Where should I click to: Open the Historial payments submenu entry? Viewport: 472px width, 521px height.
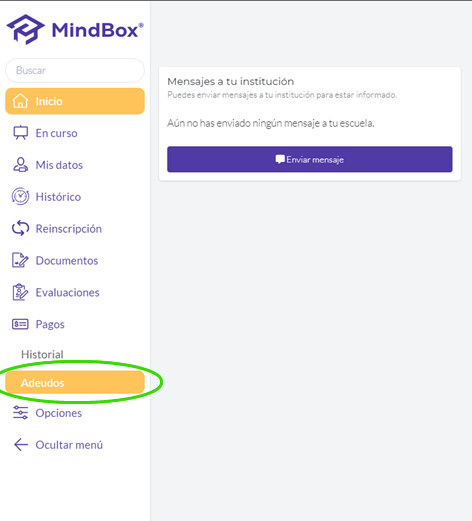[42, 354]
